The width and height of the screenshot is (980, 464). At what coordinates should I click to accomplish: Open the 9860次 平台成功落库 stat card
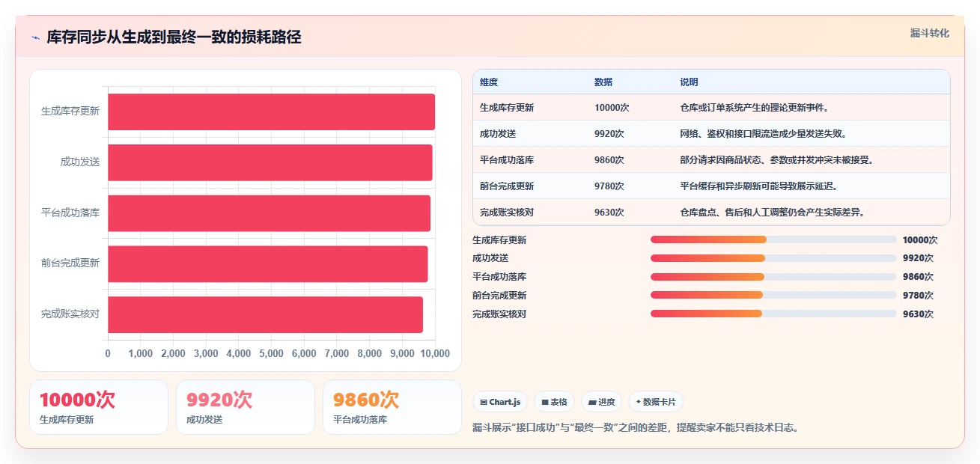[392, 407]
